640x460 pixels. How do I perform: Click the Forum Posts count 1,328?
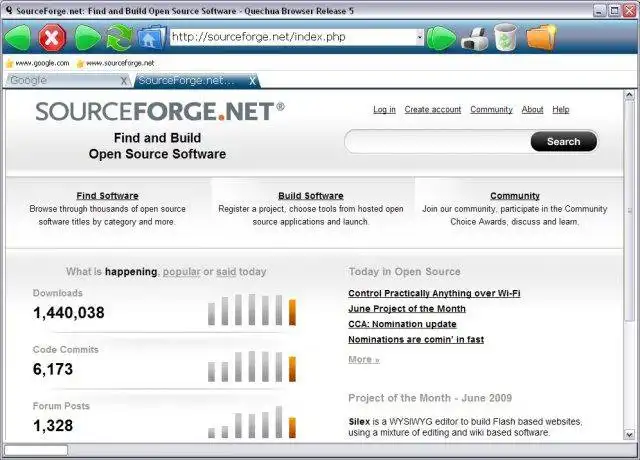(x=53, y=425)
